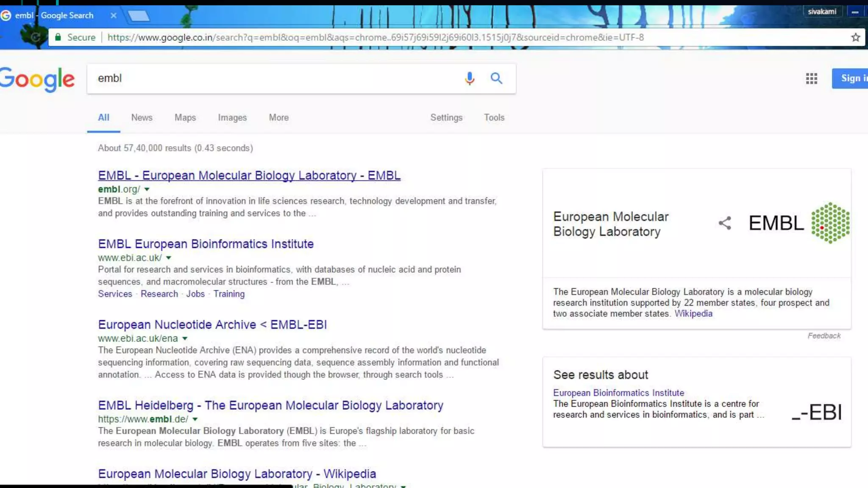Bookmark page with the star icon

click(x=855, y=37)
